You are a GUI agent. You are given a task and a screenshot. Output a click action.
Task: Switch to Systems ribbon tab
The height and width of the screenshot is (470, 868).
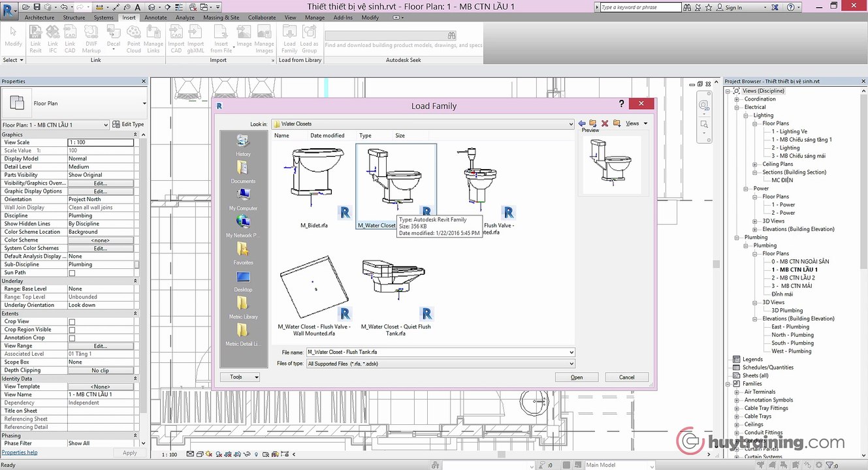click(103, 18)
